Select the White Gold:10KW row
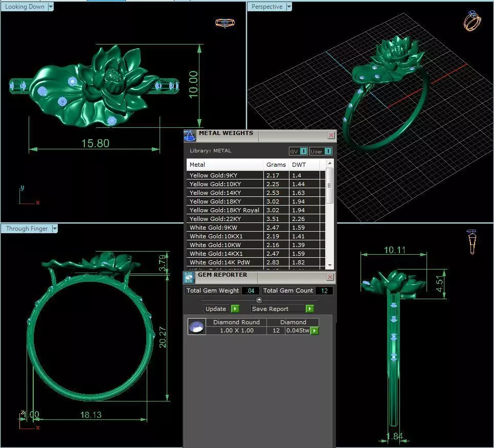This screenshot has height=448, width=494. (256, 245)
